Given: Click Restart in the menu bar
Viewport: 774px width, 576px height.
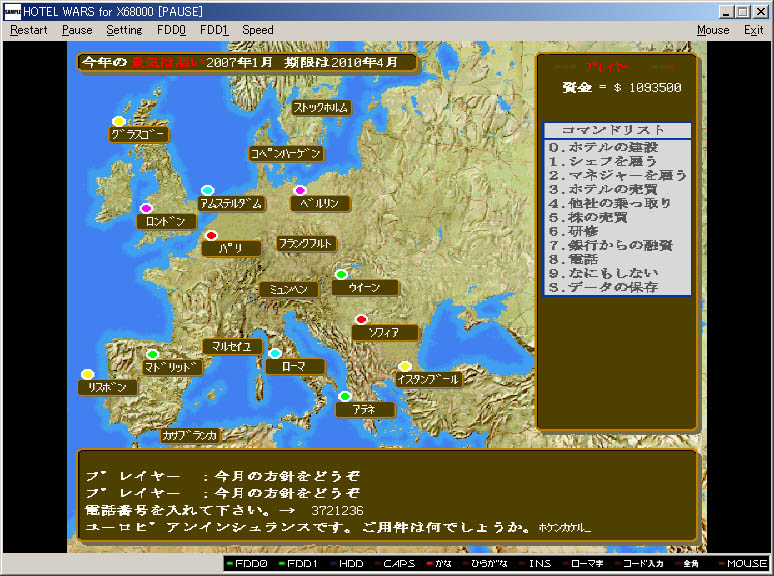Looking at the screenshot, I should (x=29, y=30).
